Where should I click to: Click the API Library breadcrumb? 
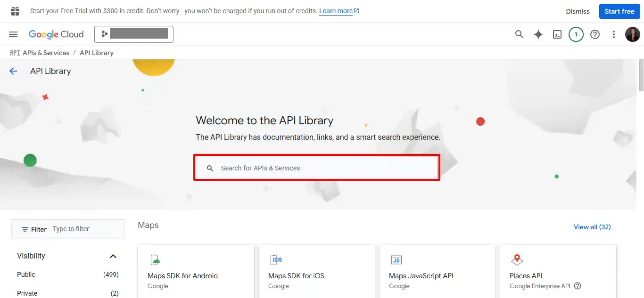(x=97, y=53)
